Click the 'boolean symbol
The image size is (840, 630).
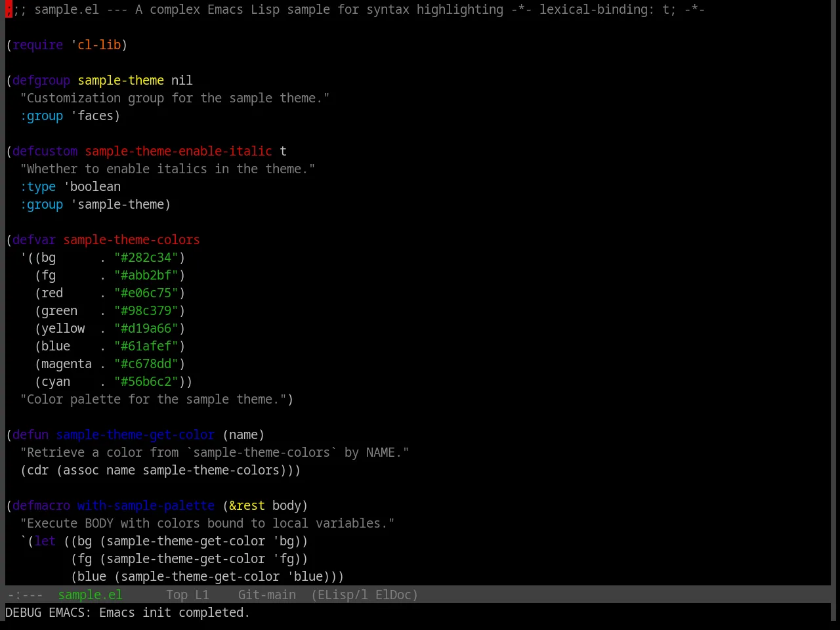[x=92, y=186]
